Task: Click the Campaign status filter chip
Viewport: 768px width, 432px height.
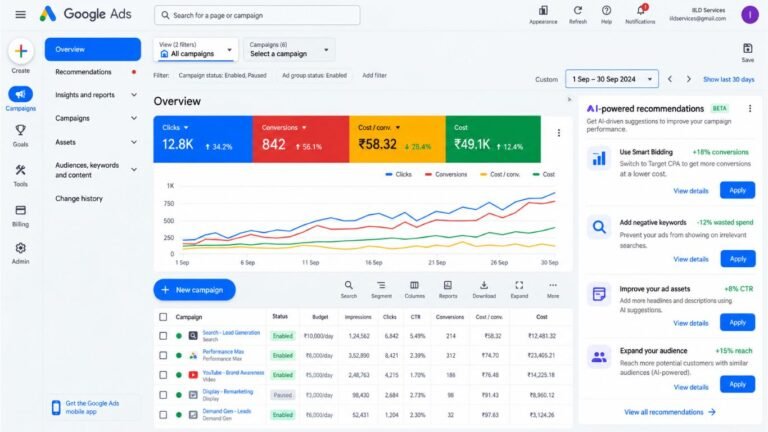Action: [222, 75]
